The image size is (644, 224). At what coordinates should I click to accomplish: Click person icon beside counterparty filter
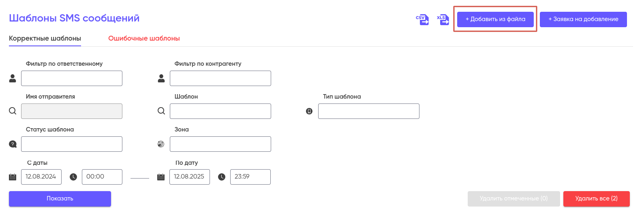tap(161, 78)
